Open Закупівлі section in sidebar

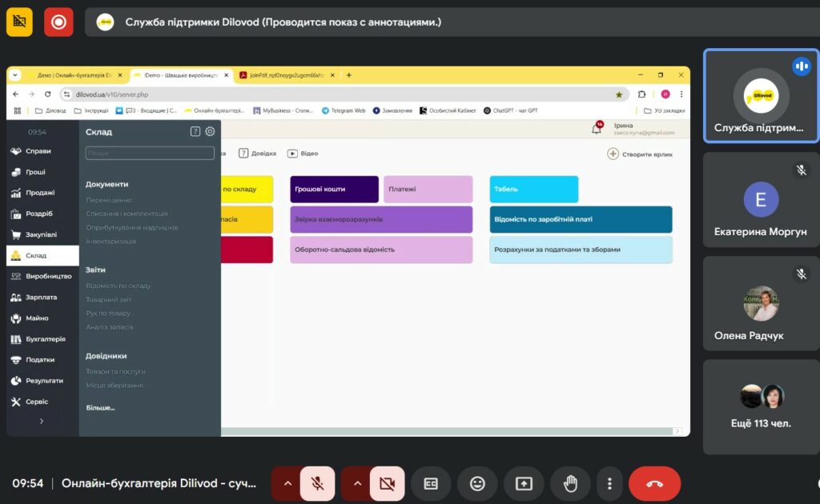[x=41, y=234]
